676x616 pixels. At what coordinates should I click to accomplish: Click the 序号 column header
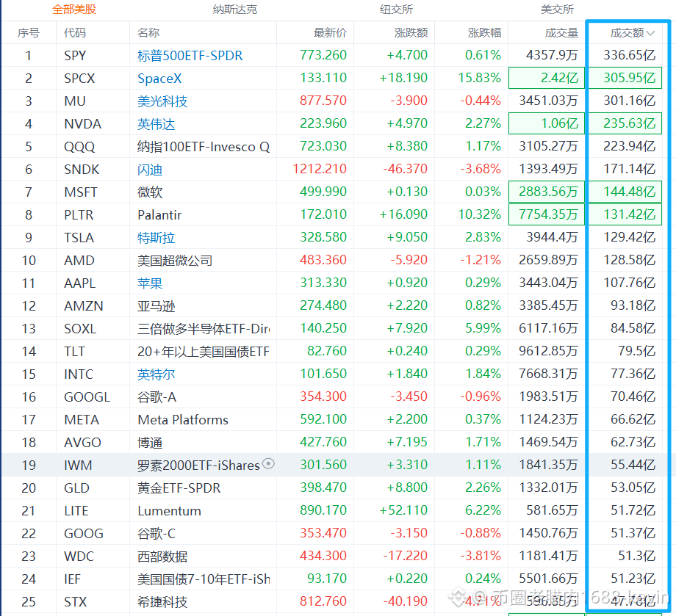(x=29, y=33)
